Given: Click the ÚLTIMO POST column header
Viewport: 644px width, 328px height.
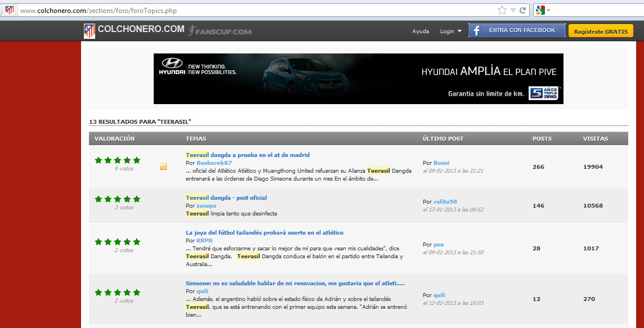Looking at the screenshot, I should click(443, 139).
